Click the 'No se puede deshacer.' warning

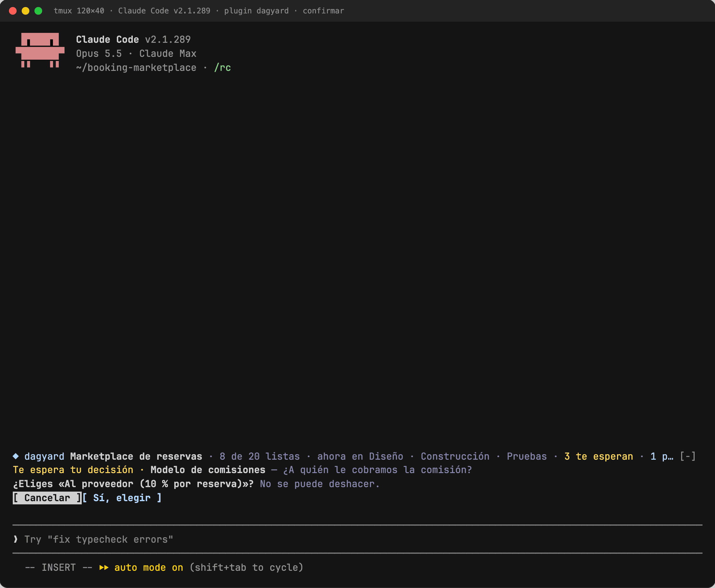pyautogui.click(x=320, y=484)
